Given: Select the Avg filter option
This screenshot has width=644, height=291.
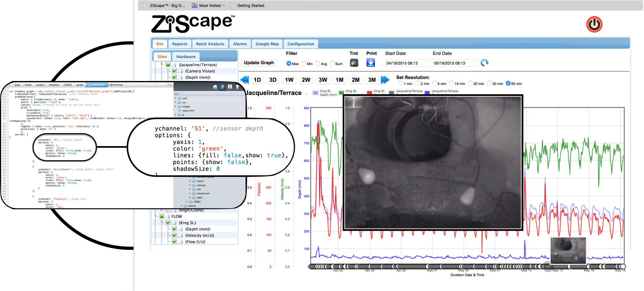Looking at the screenshot, I should tap(318, 63).
